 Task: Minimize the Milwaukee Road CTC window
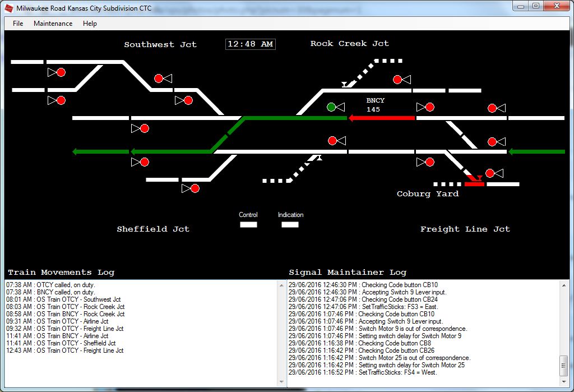521,6
